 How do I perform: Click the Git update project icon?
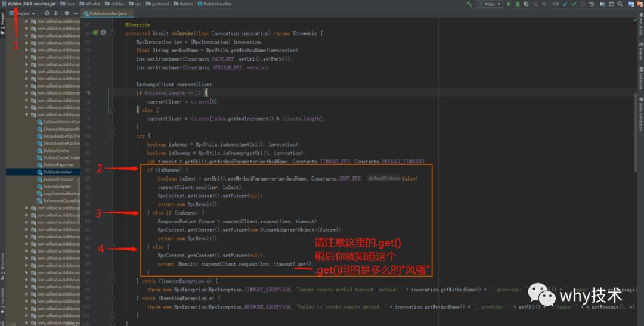pos(565,4)
